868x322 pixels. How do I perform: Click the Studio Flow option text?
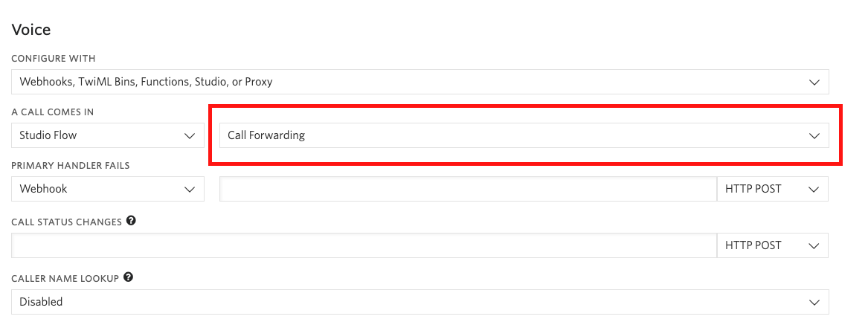(x=48, y=135)
